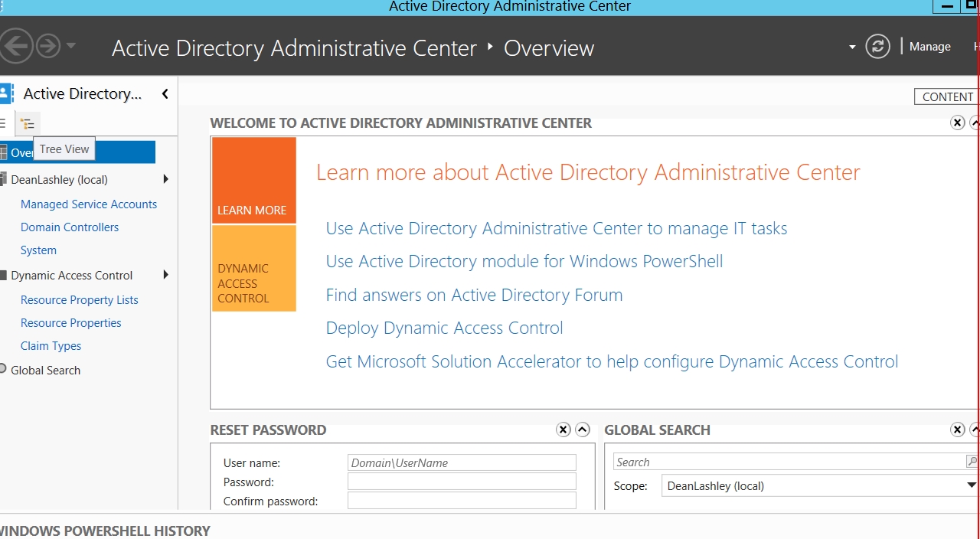Close the Global Search tile
Image resolution: width=980 pixels, height=539 pixels.
[x=957, y=430]
